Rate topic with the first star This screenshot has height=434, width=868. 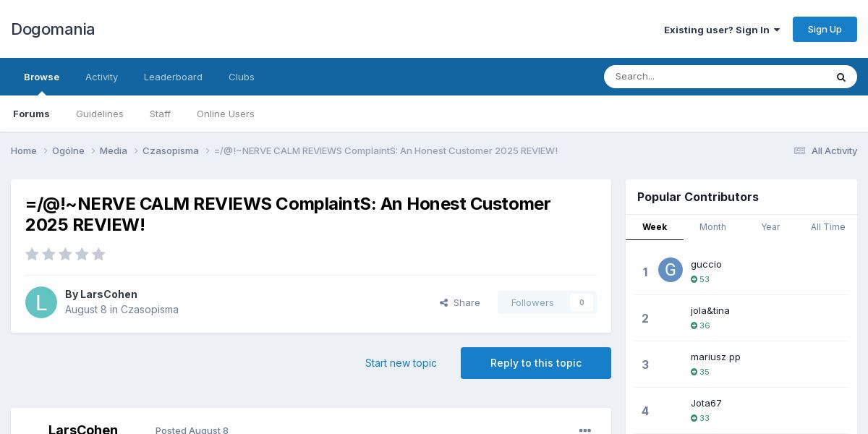32,254
